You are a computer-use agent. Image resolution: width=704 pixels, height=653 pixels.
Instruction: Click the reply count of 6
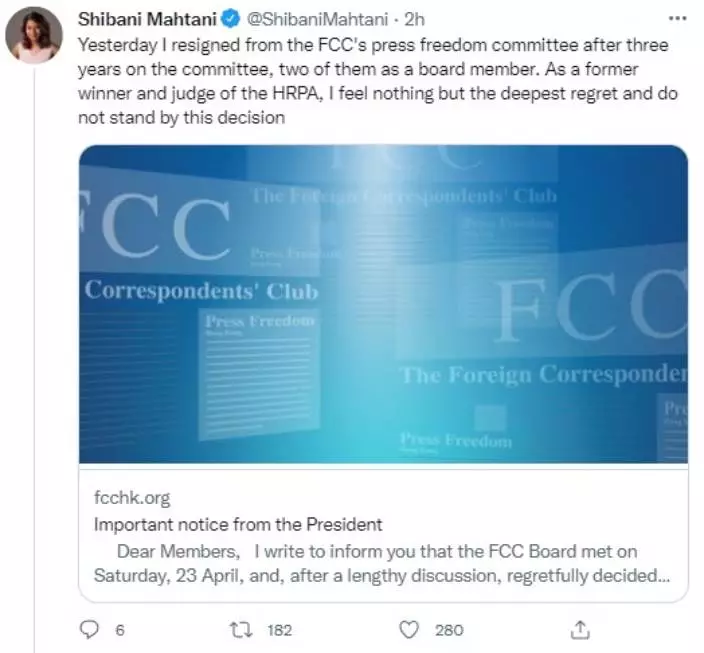(x=119, y=629)
